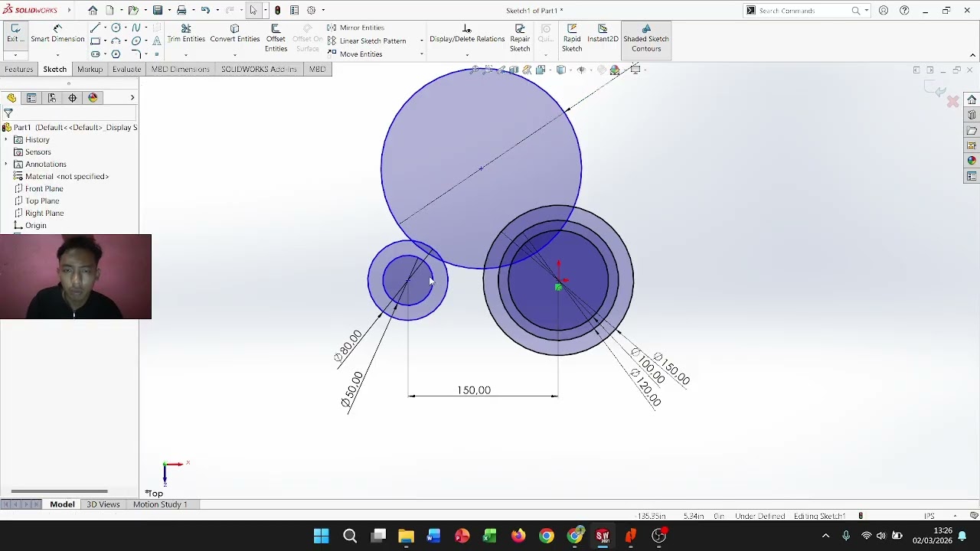Click the Home icon in the top toolbar

point(93,11)
